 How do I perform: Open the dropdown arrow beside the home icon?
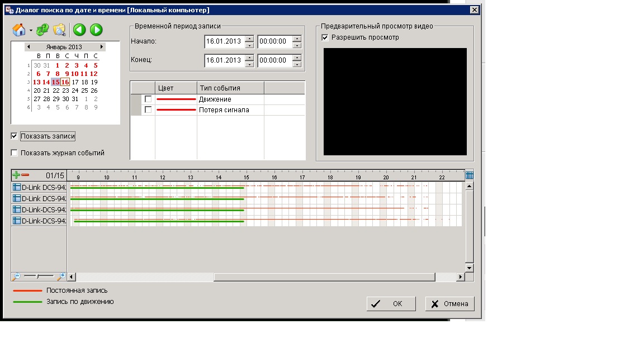pos(31,31)
